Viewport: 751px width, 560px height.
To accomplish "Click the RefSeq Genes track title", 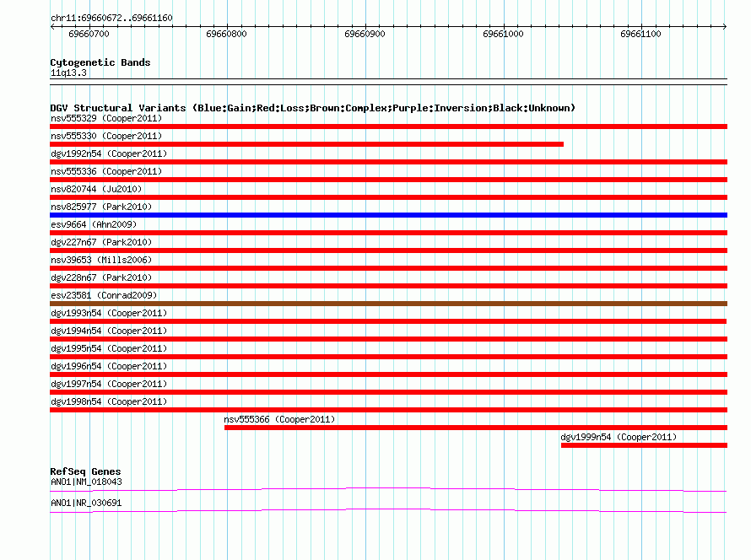I will tap(85, 471).
